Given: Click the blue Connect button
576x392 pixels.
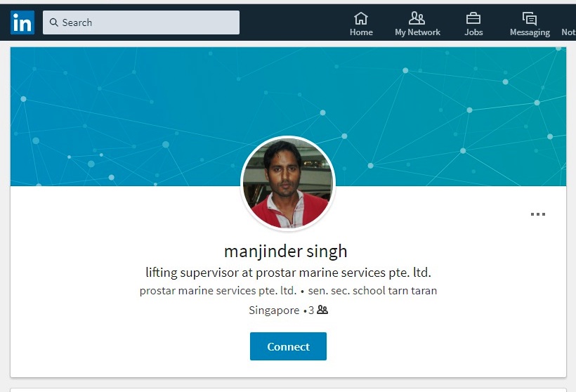Looking at the screenshot, I should coord(288,346).
